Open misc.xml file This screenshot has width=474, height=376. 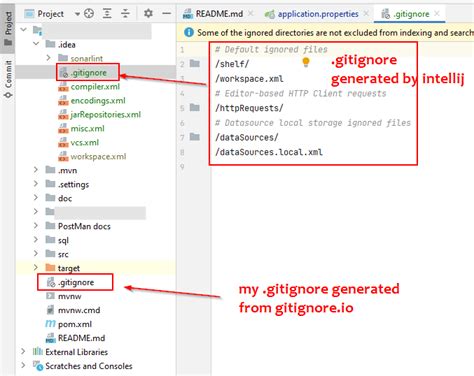coord(88,129)
